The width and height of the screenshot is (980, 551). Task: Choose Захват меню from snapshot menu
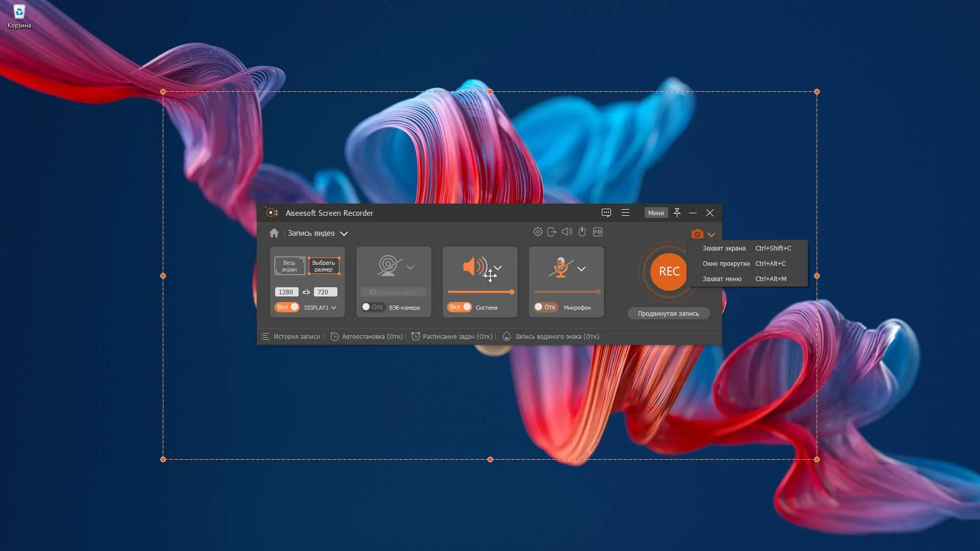(722, 279)
